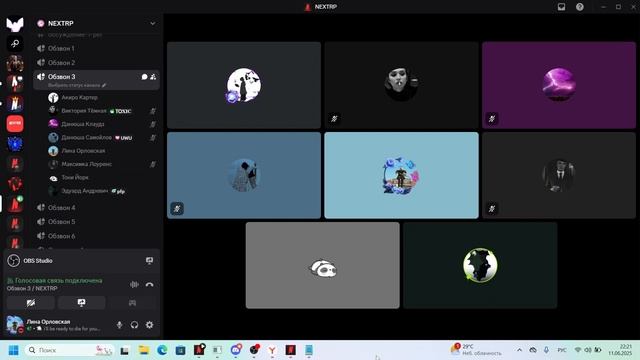The image size is (640, 360).
Task: Join the Обзвон 4 voice channel
Action: click(96, 208)
